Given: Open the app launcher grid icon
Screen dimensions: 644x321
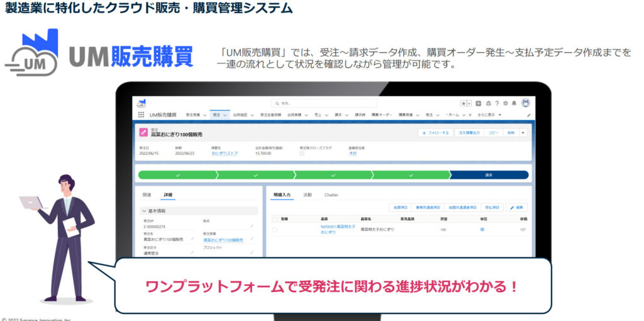Looking at the screenshot, I should point(141,115).
